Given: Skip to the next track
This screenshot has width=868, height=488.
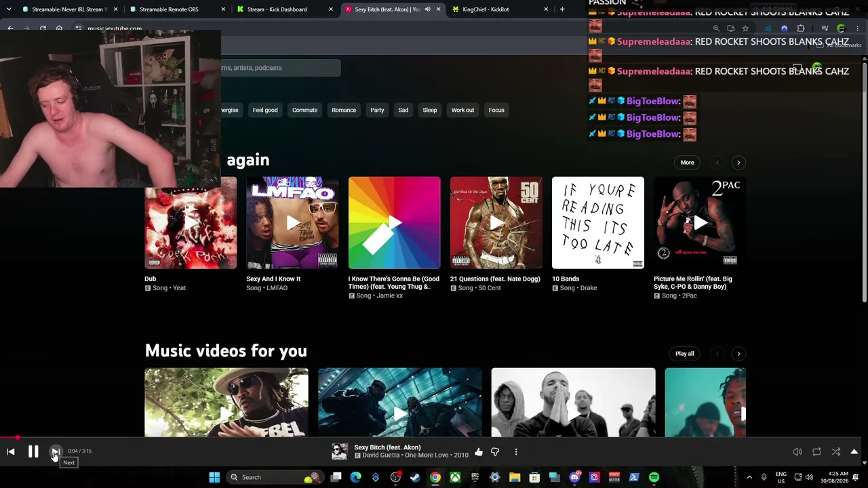Looking at the screenshot, I should pyautogui.click(x=56, y=452).
